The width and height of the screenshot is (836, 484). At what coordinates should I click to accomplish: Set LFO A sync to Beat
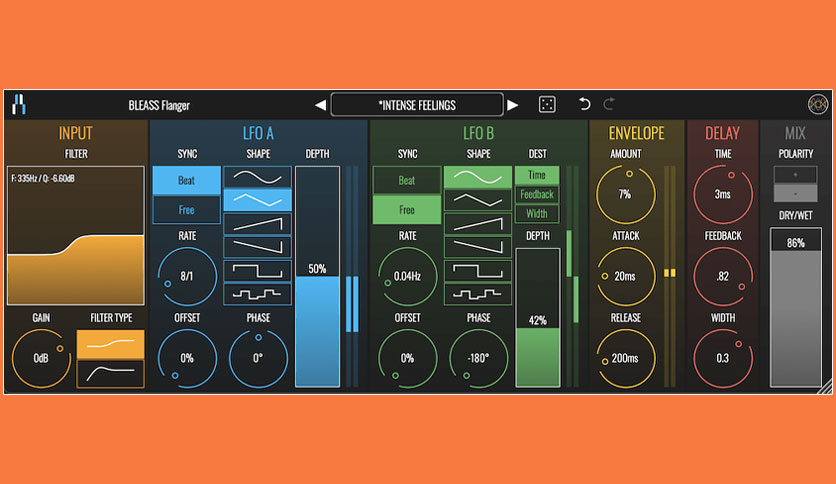tap(187, 180)
